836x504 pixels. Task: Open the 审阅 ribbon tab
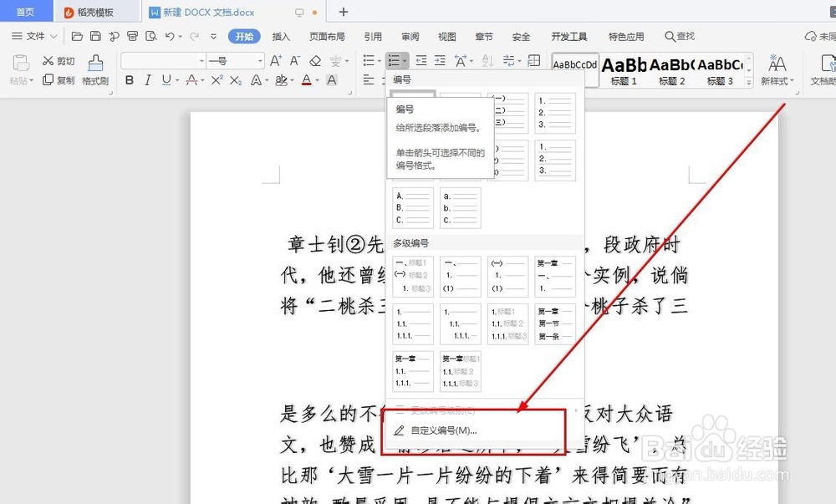tap(410, 36)
